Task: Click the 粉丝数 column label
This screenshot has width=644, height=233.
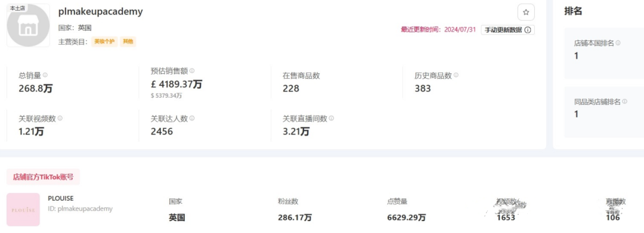Action: 288,201
